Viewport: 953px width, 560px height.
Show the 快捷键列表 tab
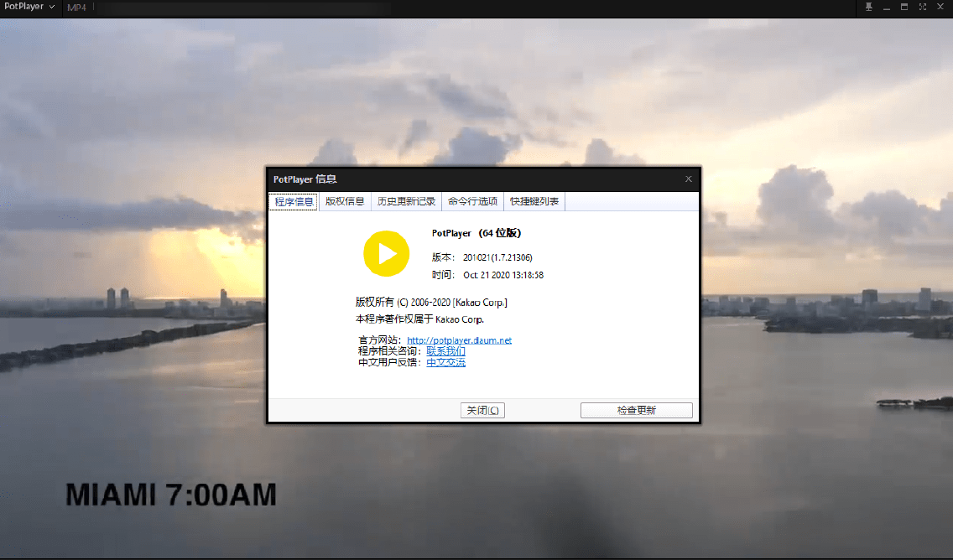534,201
